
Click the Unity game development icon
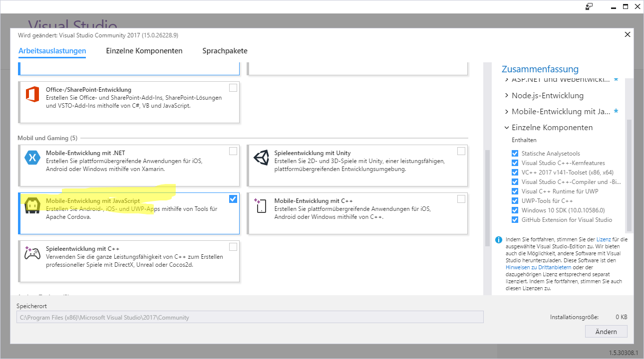261,158
